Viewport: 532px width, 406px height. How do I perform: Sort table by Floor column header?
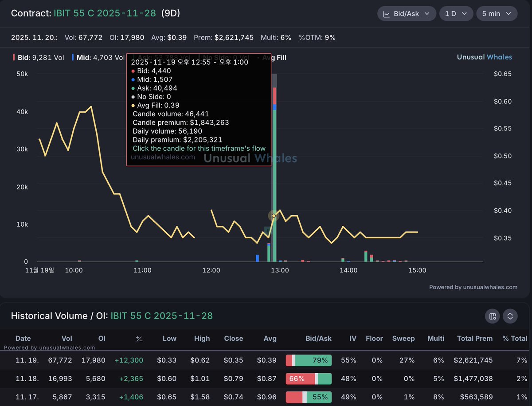click(x=374, y=338)
